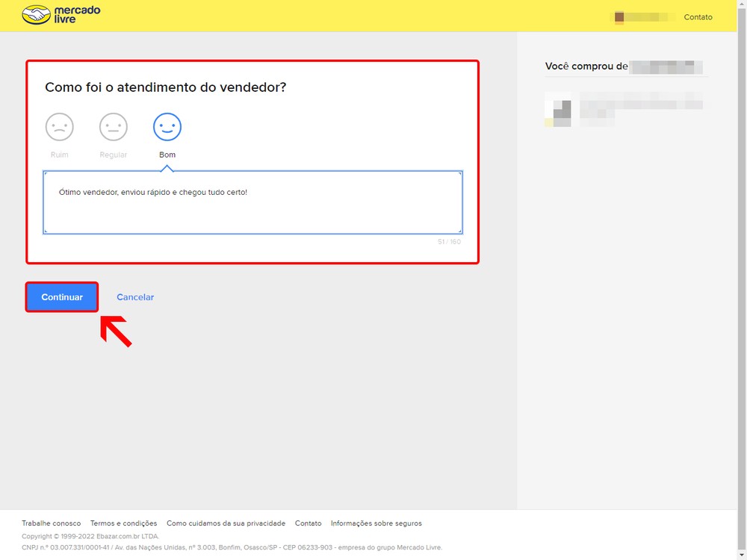Open Termos e condições footer link

[x=124, y=523]
